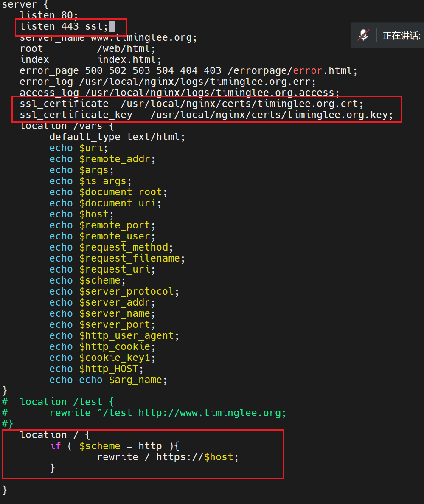Click the 'echo $request_method;' line
The height and width of the screenshot is (504, 424).
tap(111, 247)
